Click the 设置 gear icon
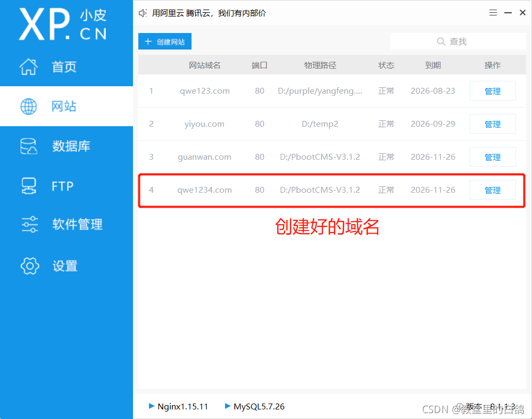This screenshot has height=419, width=532. click(x=29, y=266)
